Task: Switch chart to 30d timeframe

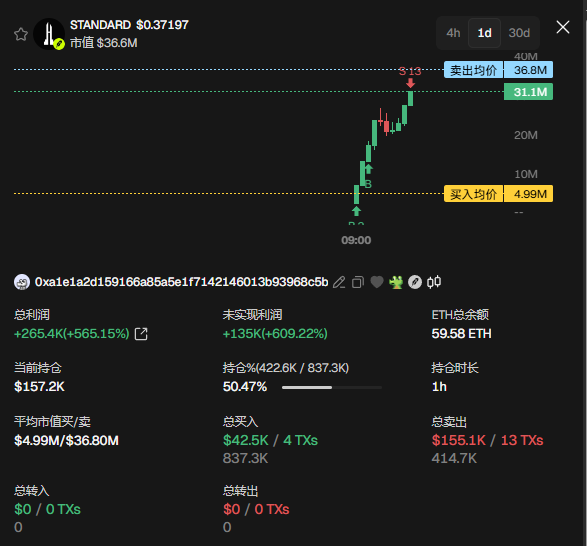Action: tap(519, 33)
